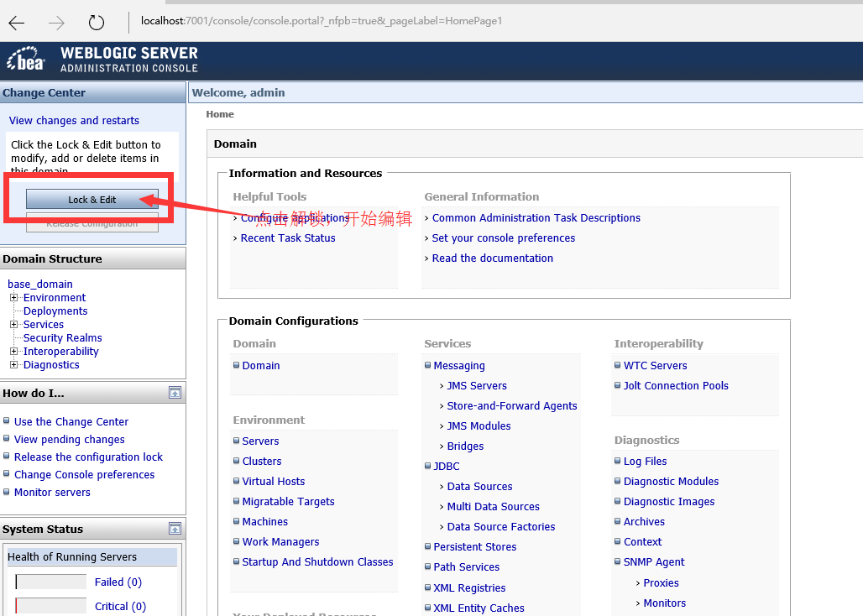The width and height of the screenshot is (863, 616).
Task: Click the browser forward arrow
Action: pyautogui.click(x=56, y=23)
